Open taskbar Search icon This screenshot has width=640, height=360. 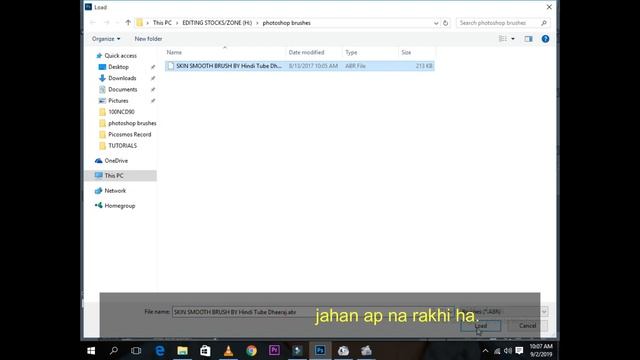[x=114, y=351]
